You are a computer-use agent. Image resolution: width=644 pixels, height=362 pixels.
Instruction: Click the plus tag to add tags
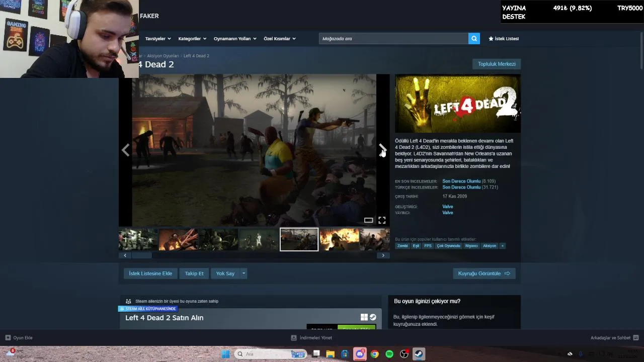tap(502, 246)
